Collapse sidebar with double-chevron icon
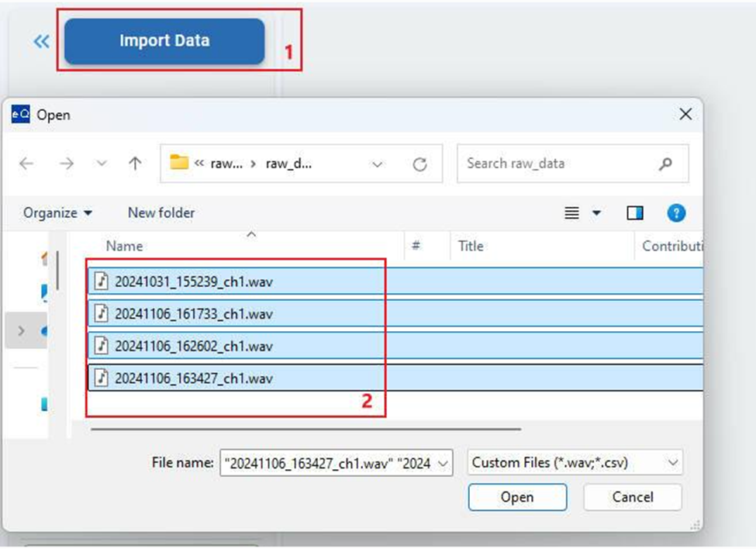This screenshot has width=756, height=549. (41, 41)
